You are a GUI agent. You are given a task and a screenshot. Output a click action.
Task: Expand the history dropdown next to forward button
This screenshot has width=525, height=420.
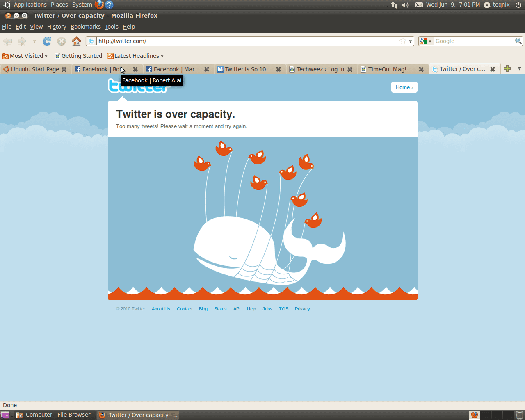tap(34, 41)
